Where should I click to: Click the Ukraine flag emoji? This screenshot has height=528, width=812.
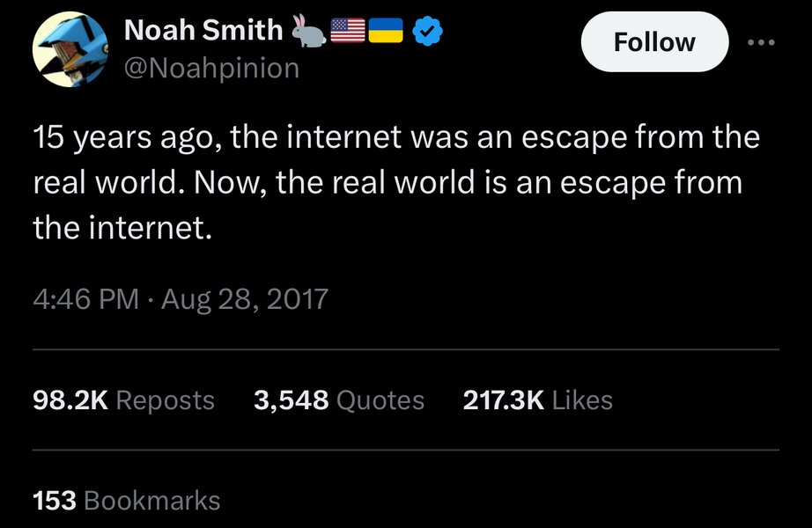click(386, 31)
